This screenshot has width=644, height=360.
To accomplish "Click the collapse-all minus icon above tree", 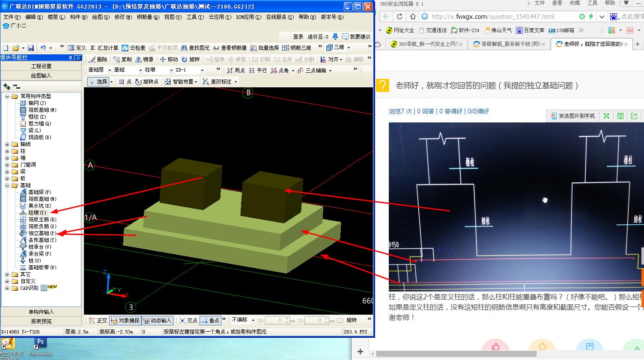I will (17, 87).
